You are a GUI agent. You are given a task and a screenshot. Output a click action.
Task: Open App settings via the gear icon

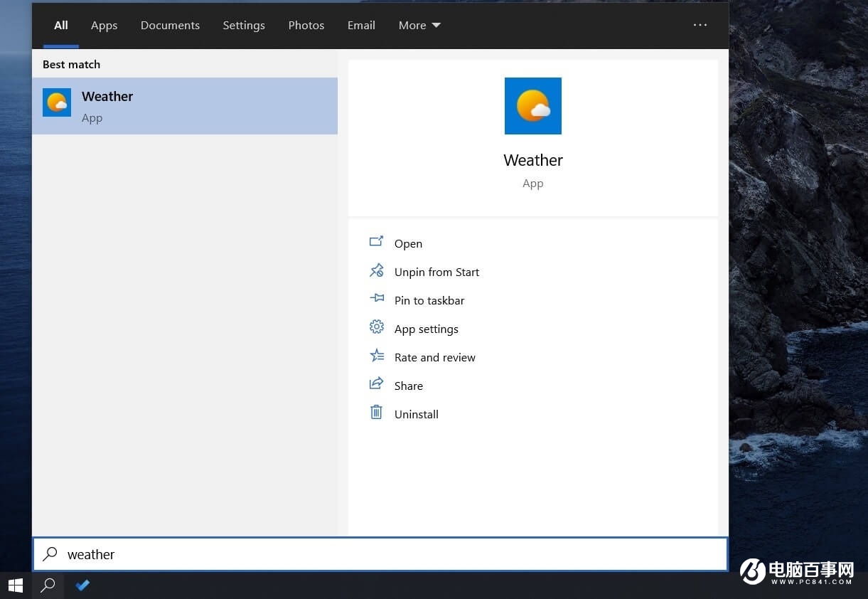coord(377,327)
